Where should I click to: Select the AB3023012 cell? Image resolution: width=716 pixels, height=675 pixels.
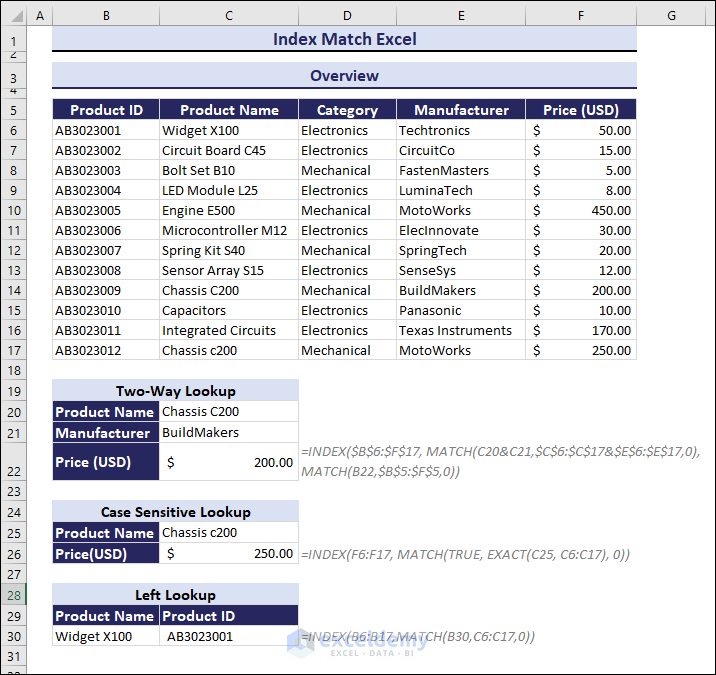(x=106, y=351)
